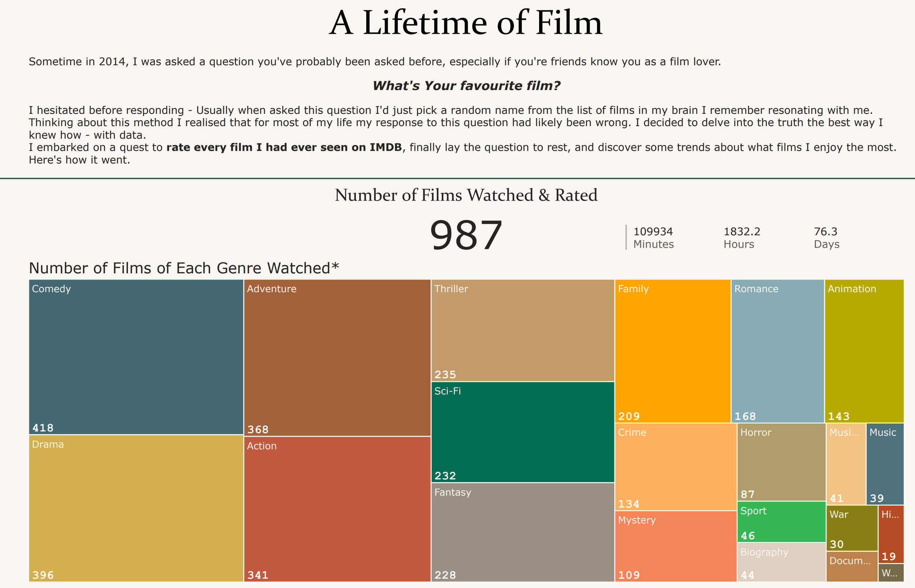Select the green Sport tile
915x588 pixels.
click(x=781, y=521)
